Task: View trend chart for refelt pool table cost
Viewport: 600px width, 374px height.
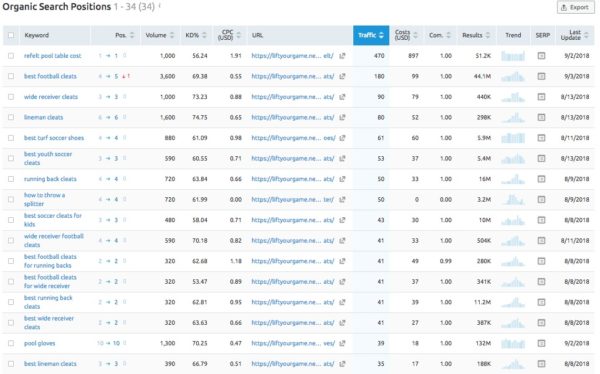Action: 513,56
